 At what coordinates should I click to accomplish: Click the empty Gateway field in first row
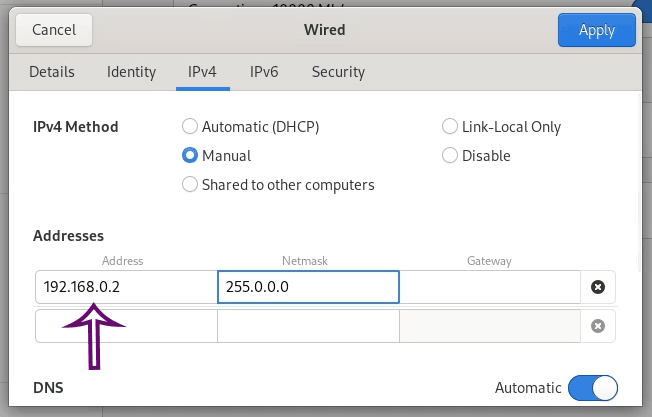pyautogui.click(x=490, y=287)
